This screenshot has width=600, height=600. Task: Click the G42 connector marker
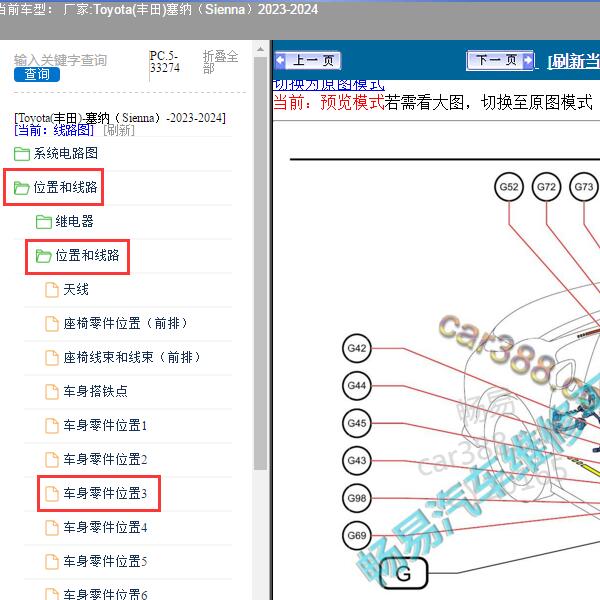(x=357, y=348)
